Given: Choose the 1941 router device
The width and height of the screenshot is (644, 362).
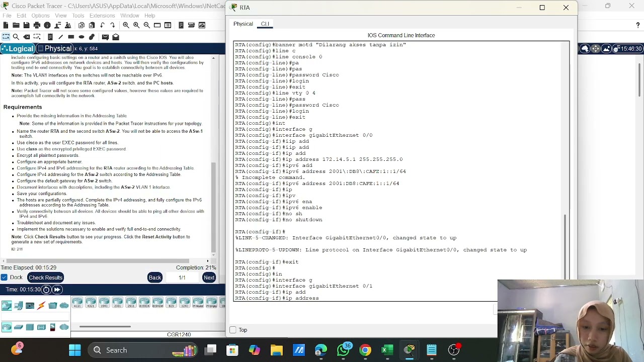Looking at the screenshot, I should [x=104, y=302].
